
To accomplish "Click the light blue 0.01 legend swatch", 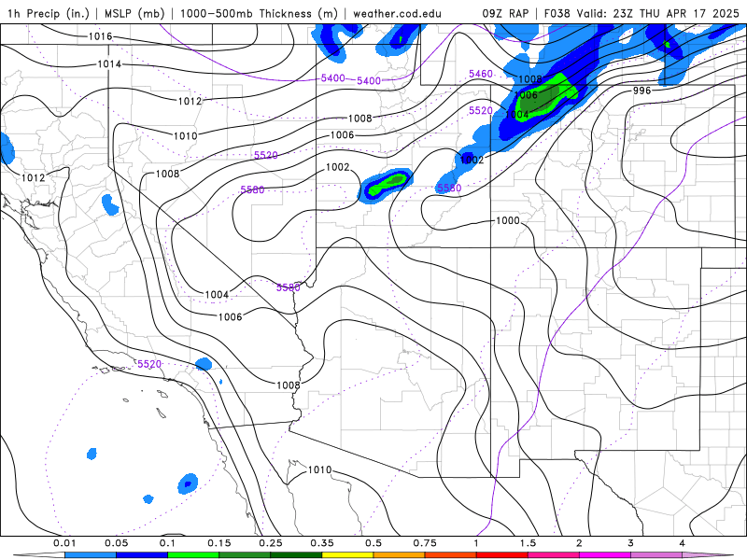I will [91, 555].
